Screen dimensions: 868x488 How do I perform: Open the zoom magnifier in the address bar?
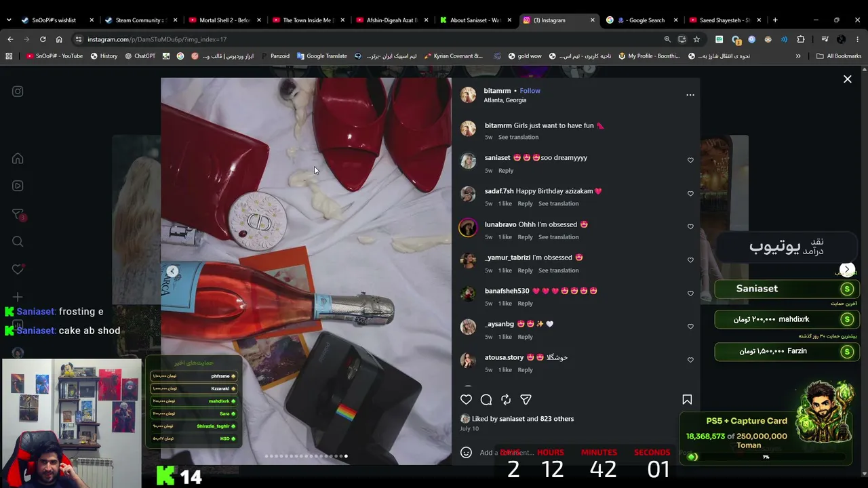[x=667, y=39]
